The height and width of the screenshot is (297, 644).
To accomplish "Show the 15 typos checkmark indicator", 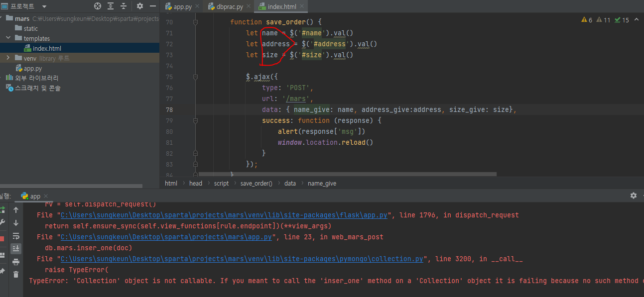I will pos(622,20).
